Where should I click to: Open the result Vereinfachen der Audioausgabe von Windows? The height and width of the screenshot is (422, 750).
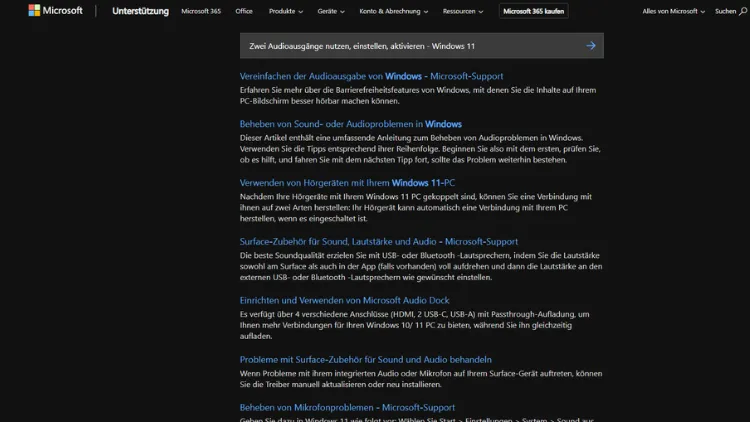click(x=371, y=76)
